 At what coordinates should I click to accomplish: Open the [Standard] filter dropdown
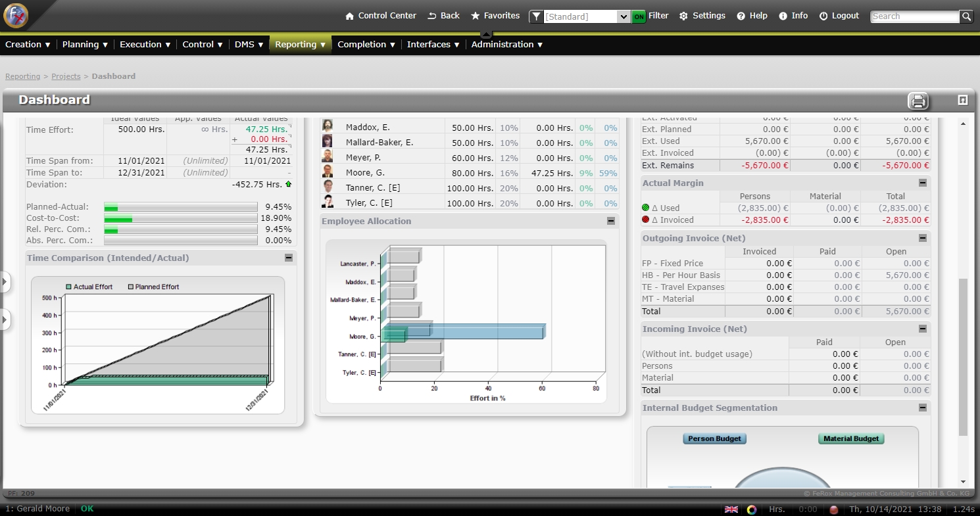tap(587, 16)
